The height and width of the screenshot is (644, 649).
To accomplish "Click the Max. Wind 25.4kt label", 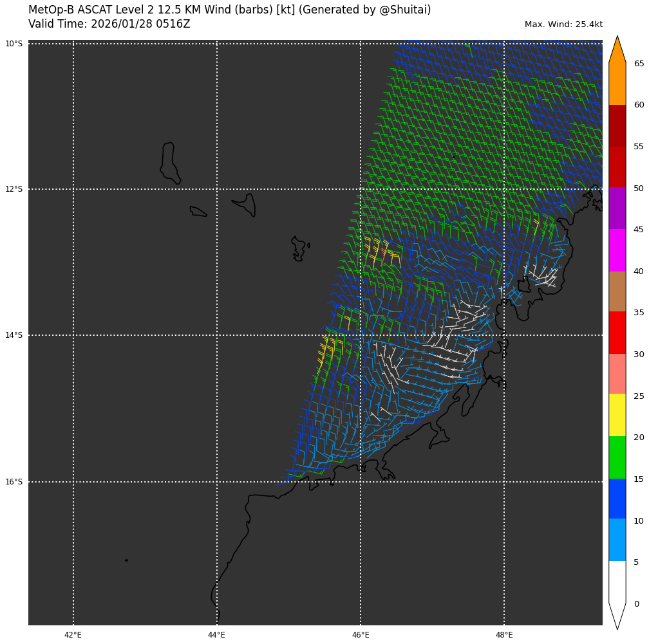I will (x=563, y=24).
